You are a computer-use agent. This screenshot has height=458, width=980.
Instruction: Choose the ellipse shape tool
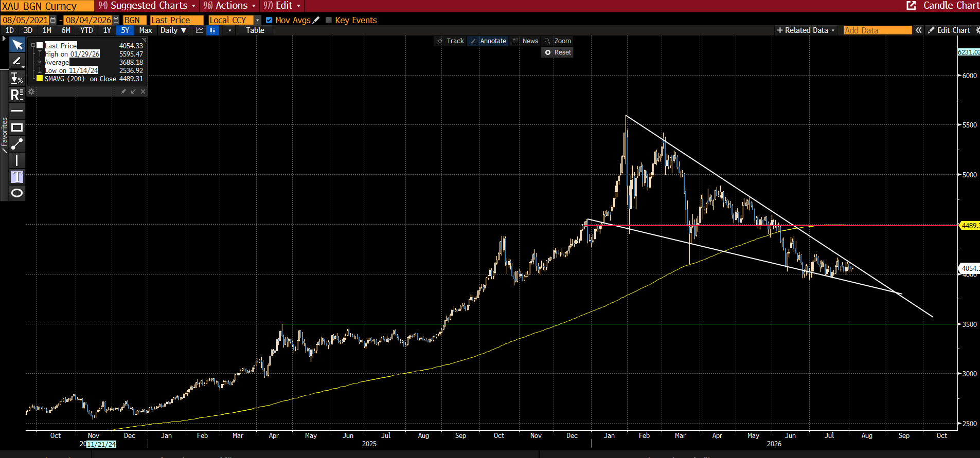(x=17, y=193)
